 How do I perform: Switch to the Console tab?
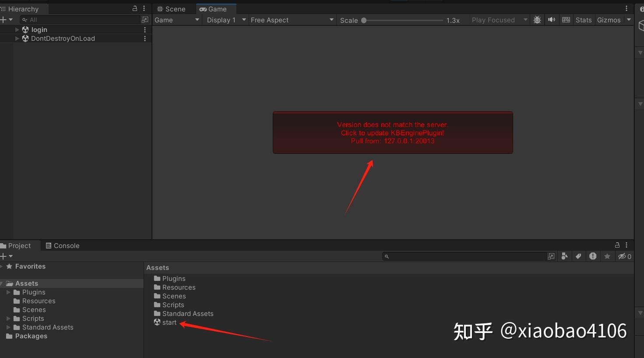tap(66, 245)
